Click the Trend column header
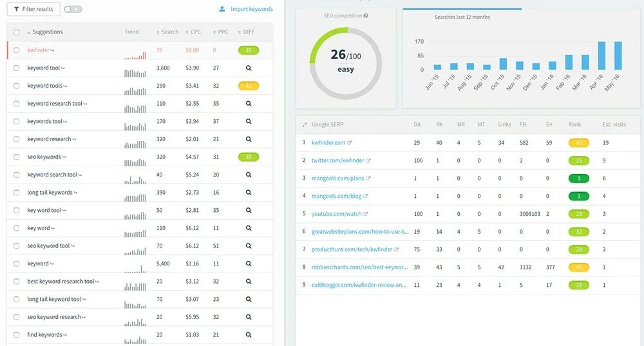This screenshot has width=644, height=346. pyautogui.click(x=132, y=32)
